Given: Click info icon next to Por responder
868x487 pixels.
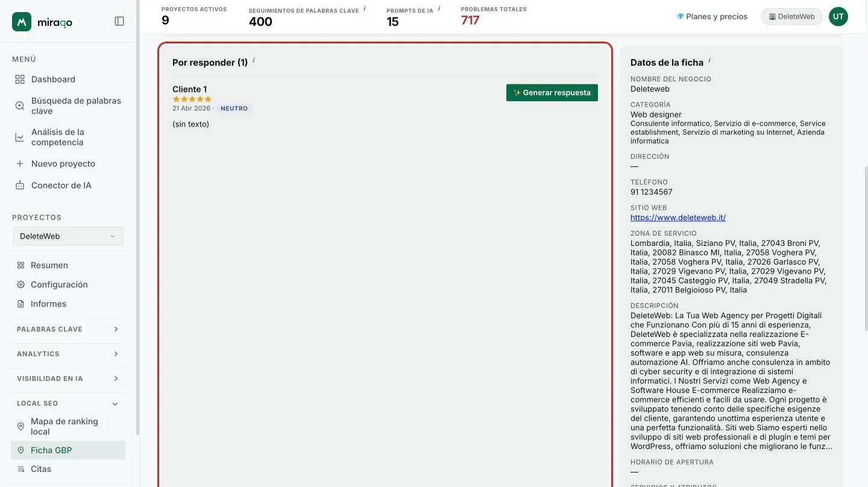Looking at the screenshot, I should 254,60.
